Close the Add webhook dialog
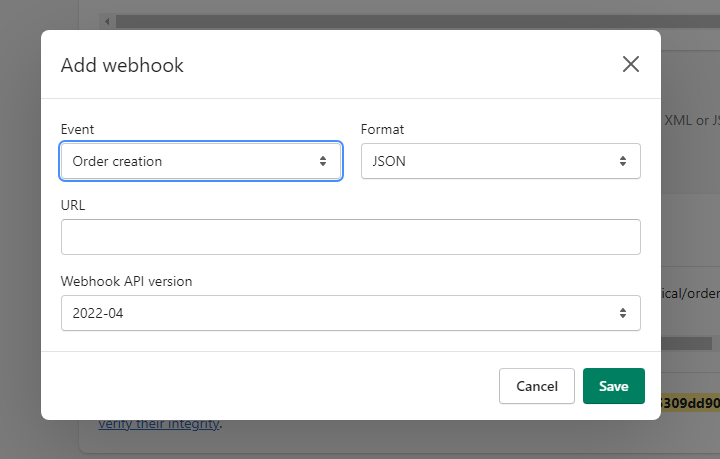 pyautogui.click(x=631, y=65)
